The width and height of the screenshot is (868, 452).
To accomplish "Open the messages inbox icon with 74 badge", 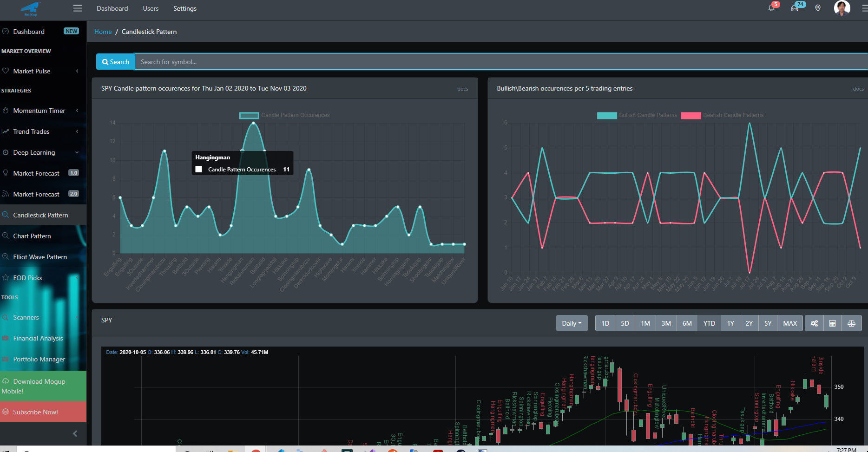I will click(795, 8).
